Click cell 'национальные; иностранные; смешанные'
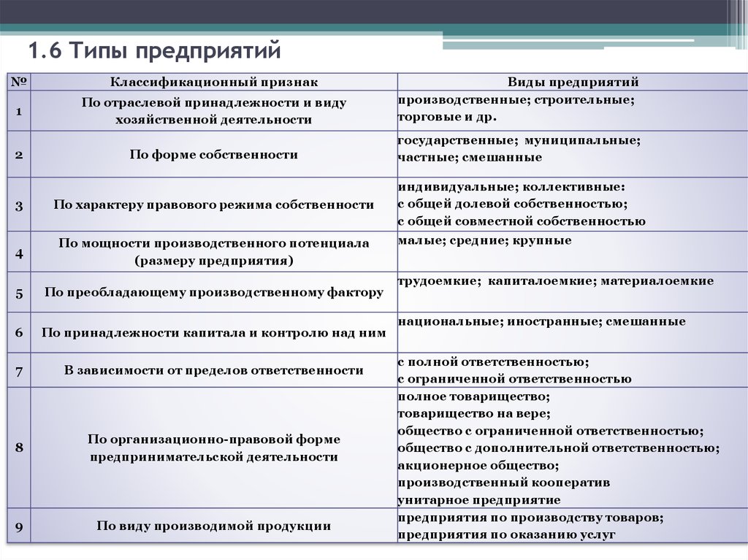Viewport: 748px width, 560px height. coord(573,332)
